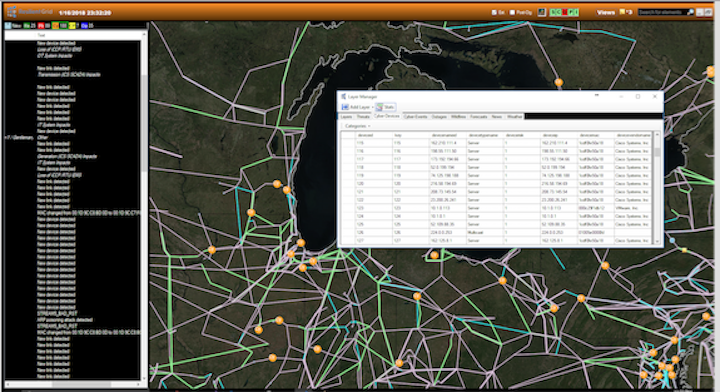Toggle the red event filter badge
Screen dimensions: 720x392
(41, 26)
